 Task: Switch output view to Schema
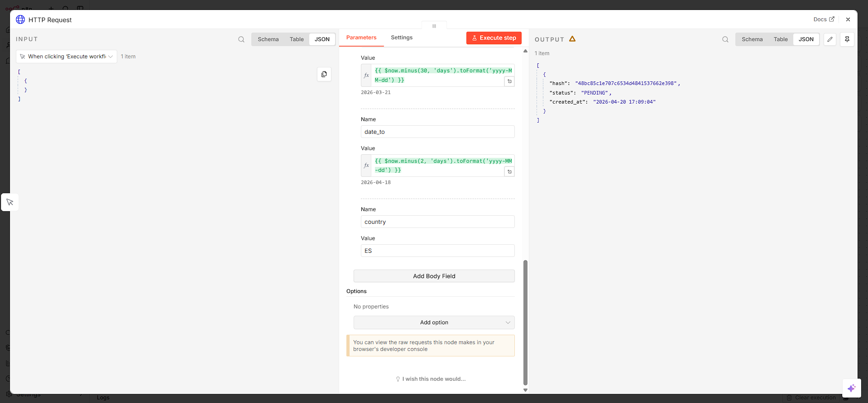click(x=752, y=39)
